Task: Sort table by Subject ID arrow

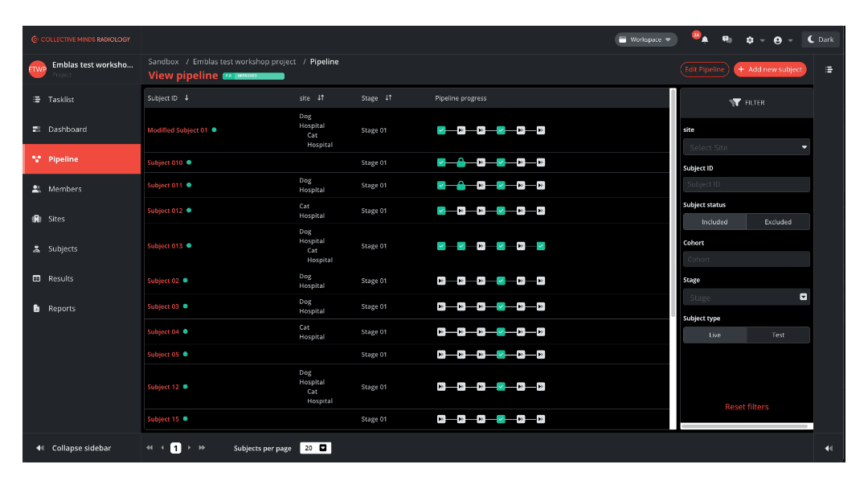Action: pos(187,98)
